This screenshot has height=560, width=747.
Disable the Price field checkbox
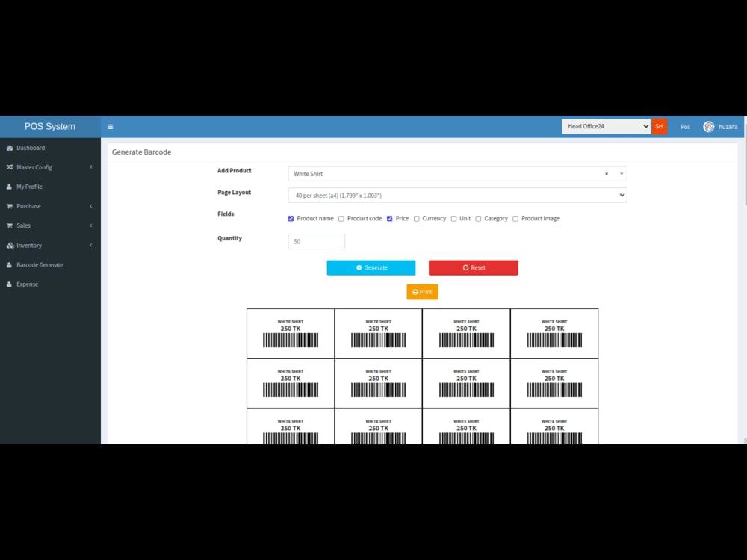point(390,218)
